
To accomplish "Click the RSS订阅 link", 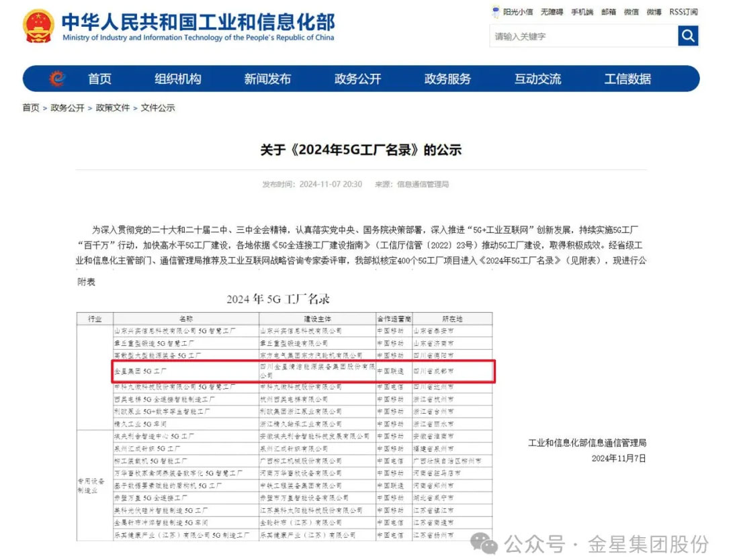I will [x=683, y=12].
